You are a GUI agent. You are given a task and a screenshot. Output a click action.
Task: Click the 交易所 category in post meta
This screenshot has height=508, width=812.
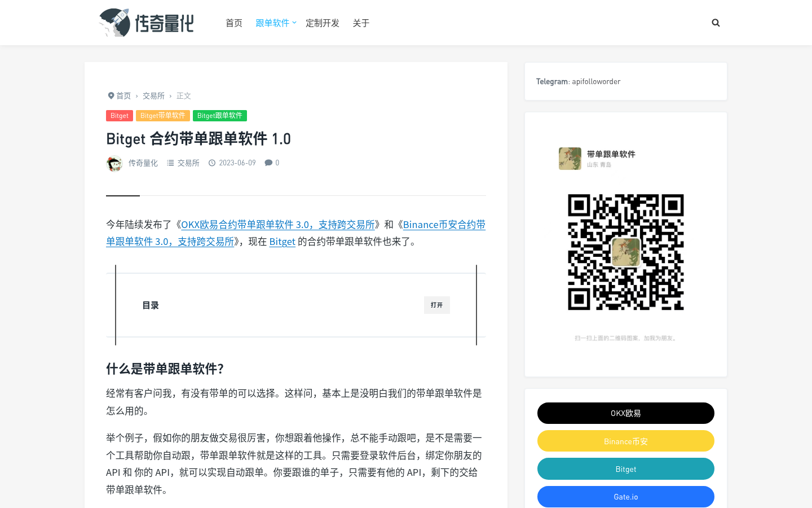pos(188,163)
